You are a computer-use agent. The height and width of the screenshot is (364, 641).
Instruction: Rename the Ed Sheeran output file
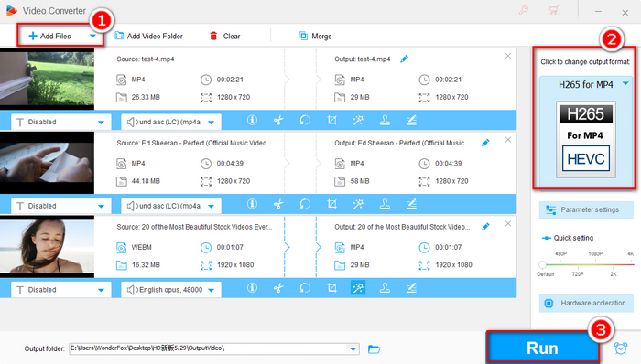click(x=485, y=143)
